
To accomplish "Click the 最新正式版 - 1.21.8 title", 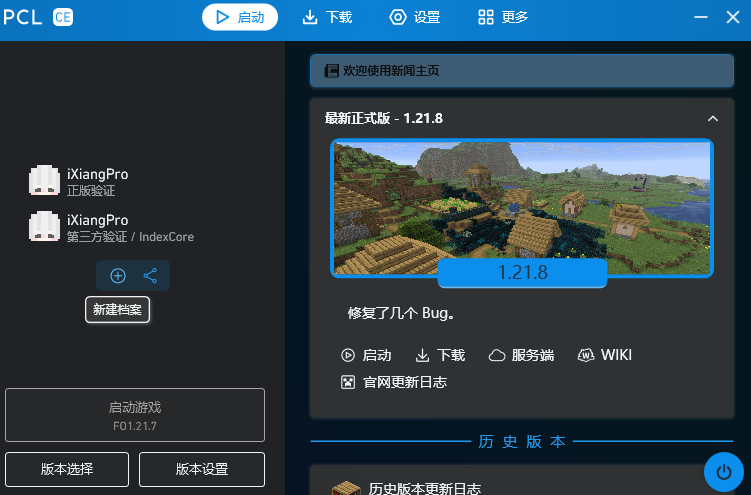I will [384, 118].
